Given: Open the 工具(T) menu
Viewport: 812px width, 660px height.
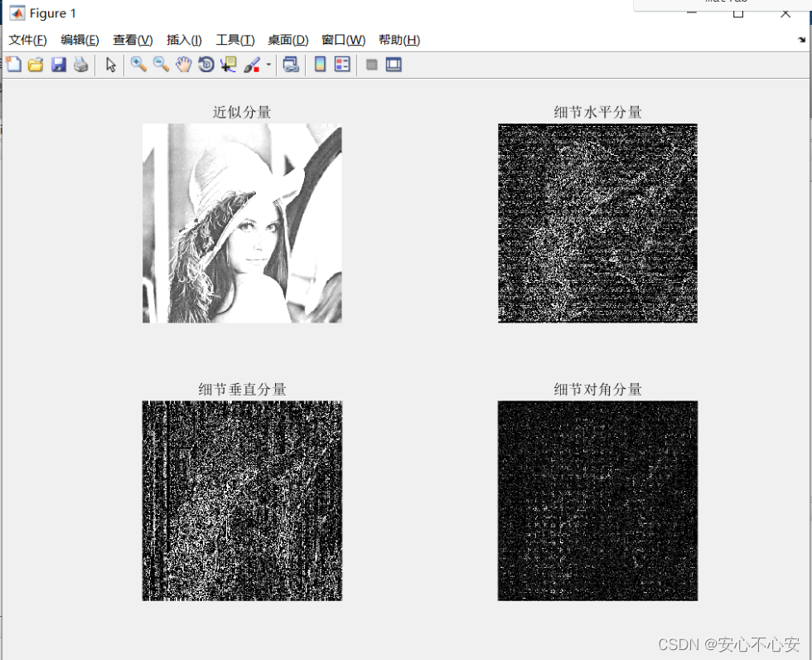Looking at the screenshot, I should pyautogui.click(x=235, y=40).
